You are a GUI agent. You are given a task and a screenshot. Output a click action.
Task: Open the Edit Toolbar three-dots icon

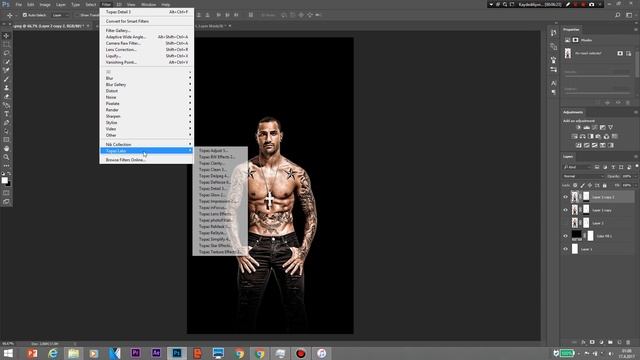click(6, 166)
